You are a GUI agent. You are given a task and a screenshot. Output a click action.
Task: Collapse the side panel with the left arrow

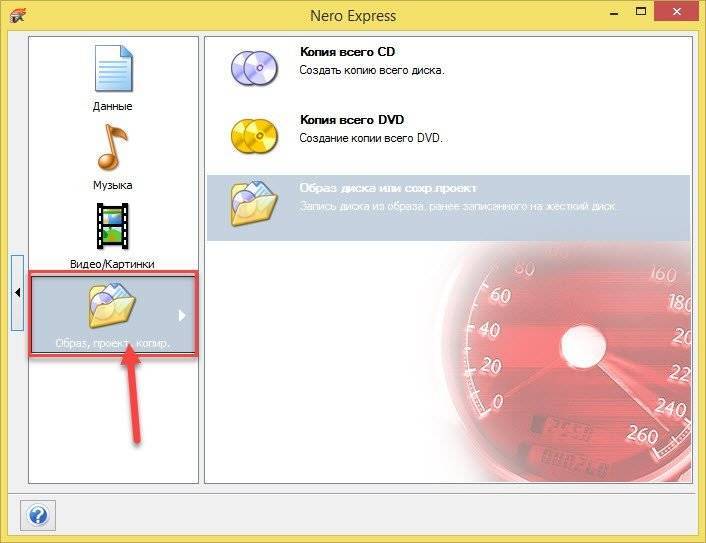click(17, 293)
